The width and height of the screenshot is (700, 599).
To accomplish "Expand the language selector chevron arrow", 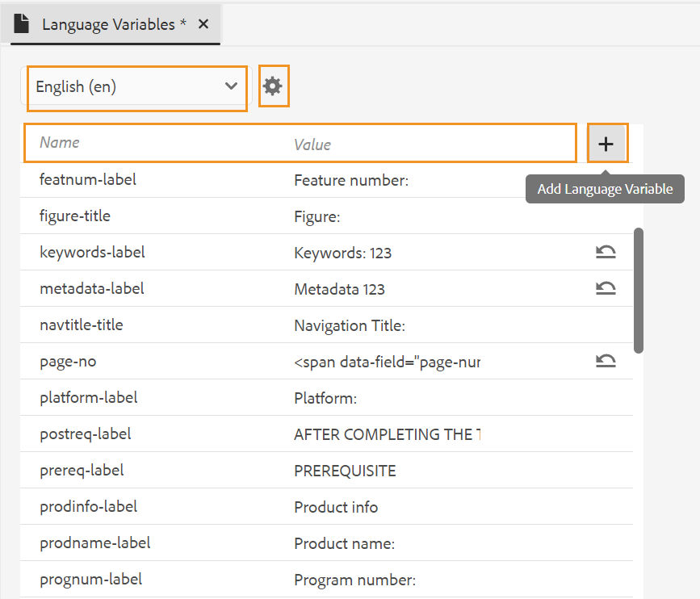I will (232, 87).
